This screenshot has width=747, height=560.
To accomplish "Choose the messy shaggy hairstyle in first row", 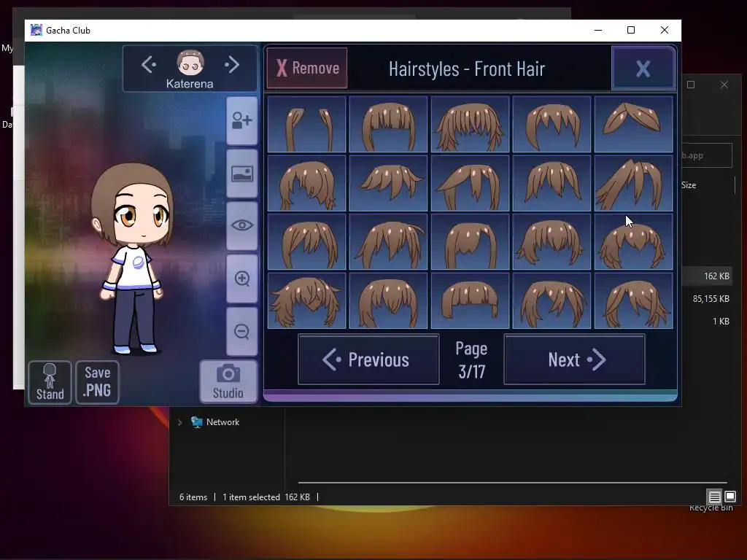I will [x=471, y=124].
